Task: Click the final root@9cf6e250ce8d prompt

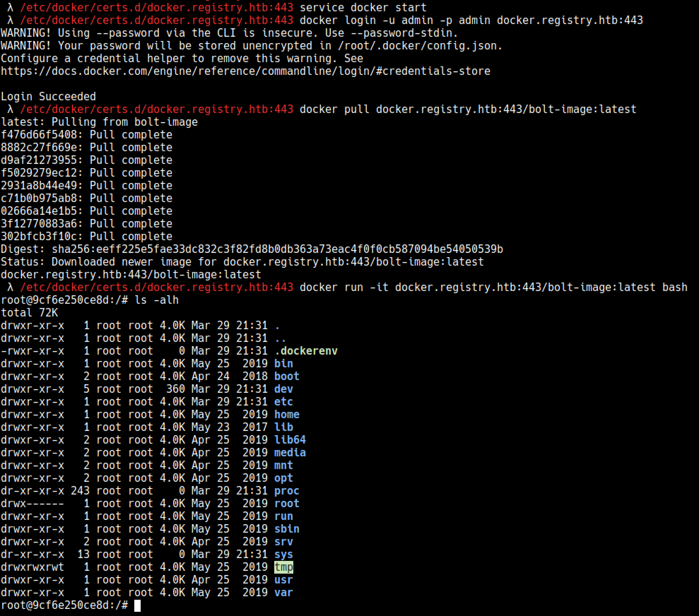Action: pos(64,605)
